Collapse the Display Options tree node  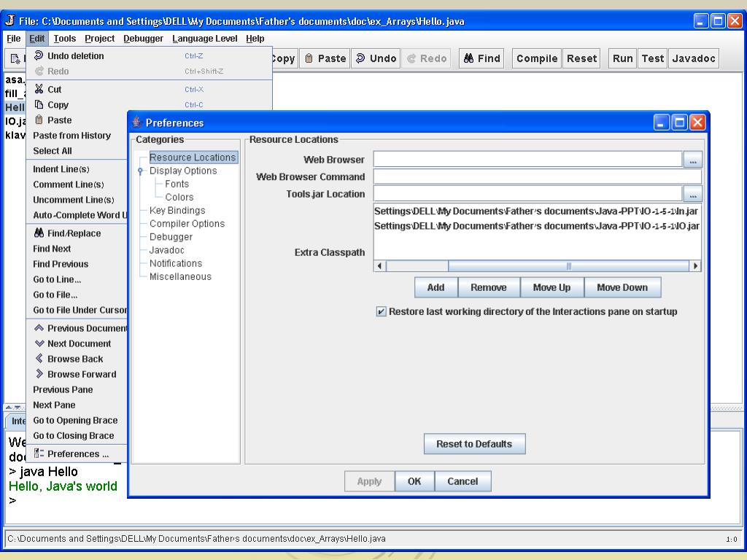(x=140, y=171)
